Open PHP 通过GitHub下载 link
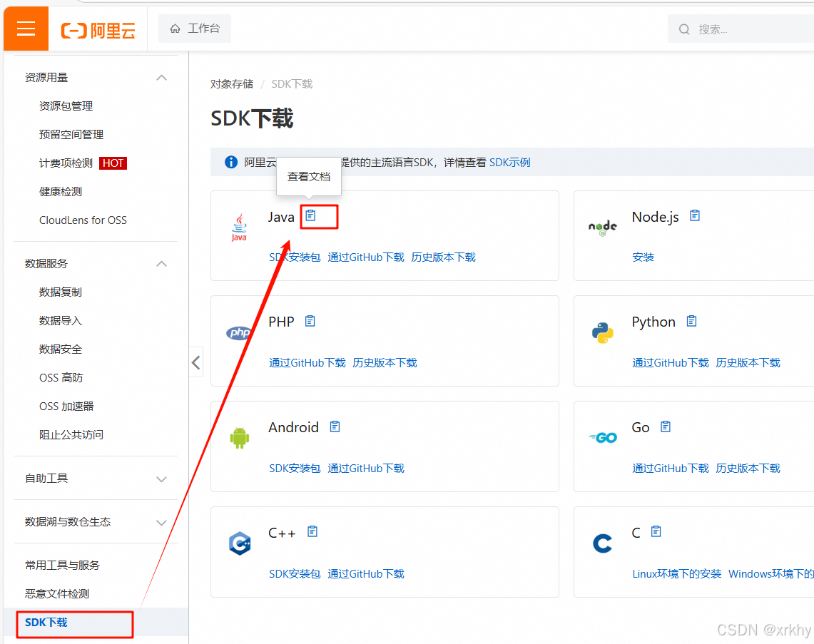814x644 pixels. point(307,363)
